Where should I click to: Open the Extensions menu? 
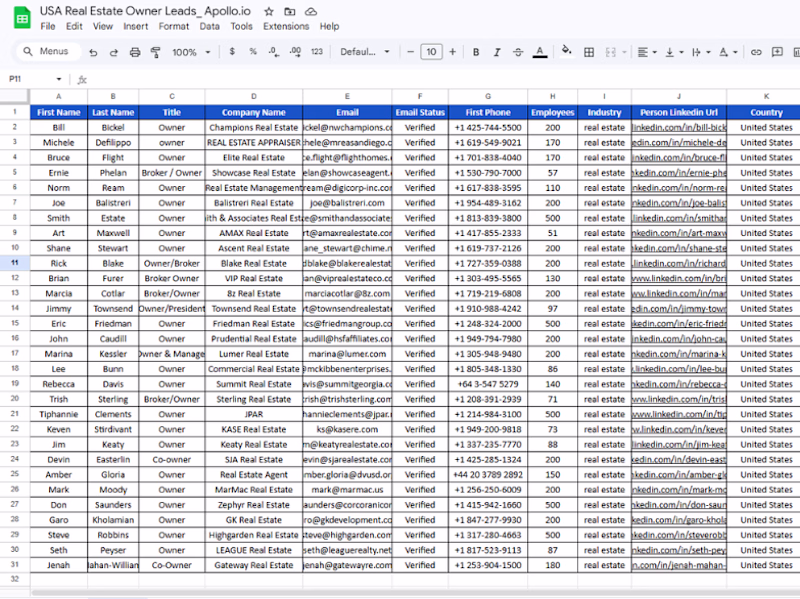point(286,27)
